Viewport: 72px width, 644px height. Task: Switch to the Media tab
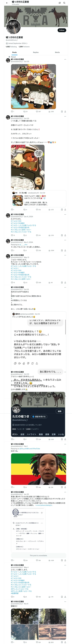[57, 52]
